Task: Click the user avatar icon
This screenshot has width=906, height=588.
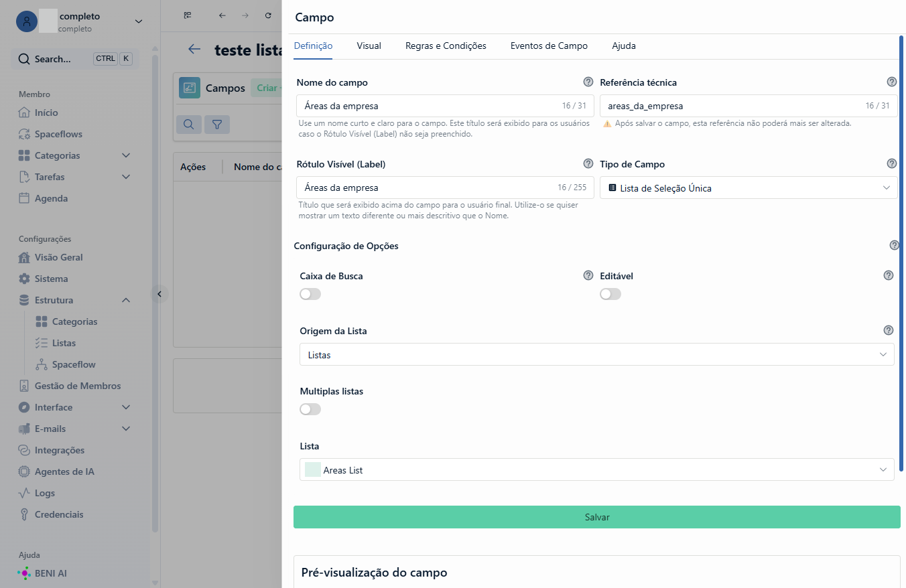Action: [27, 21]
